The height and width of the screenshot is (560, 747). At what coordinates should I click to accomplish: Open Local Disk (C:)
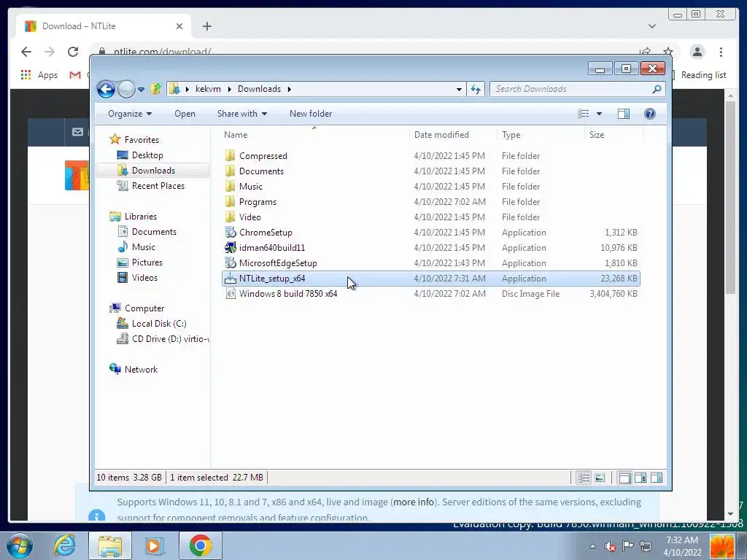coord(158,323)
